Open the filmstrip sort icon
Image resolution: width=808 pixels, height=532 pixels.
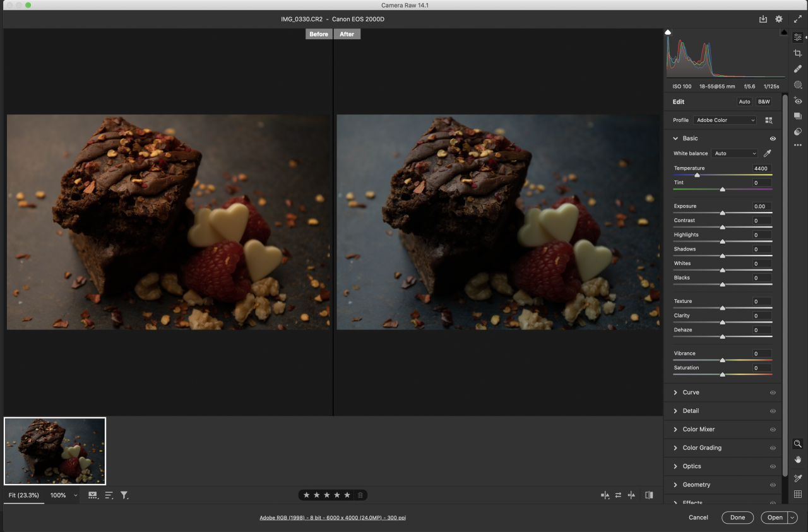point(109,495)
